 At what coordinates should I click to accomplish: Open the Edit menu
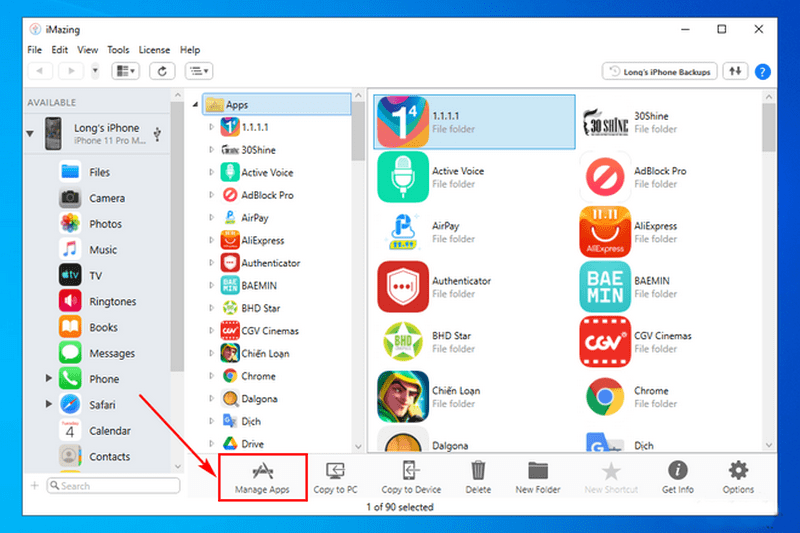(59, 50)
